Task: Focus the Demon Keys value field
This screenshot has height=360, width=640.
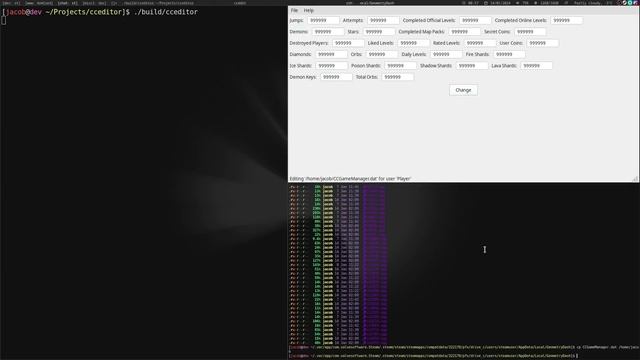Action: 336,77
